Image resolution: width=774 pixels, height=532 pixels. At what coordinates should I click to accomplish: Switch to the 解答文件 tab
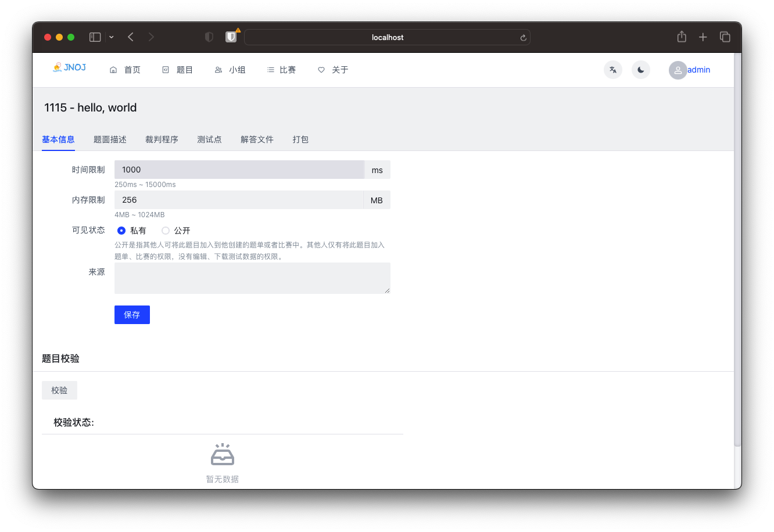pyautogui.click(x=257, y=139)
